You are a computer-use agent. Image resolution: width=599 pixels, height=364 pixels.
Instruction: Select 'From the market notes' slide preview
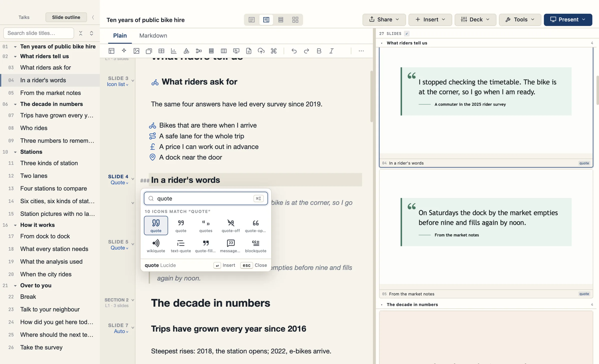(486, 234)
